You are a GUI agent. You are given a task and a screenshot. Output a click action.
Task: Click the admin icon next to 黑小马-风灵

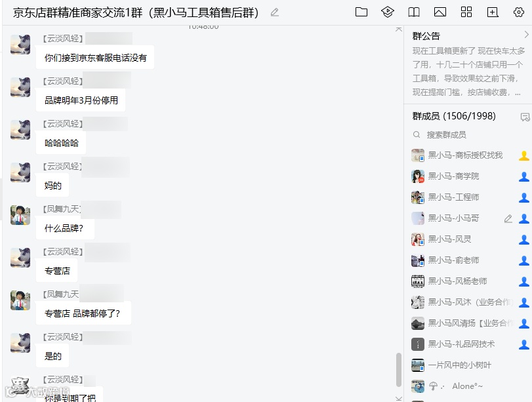(x=524, y=239)
